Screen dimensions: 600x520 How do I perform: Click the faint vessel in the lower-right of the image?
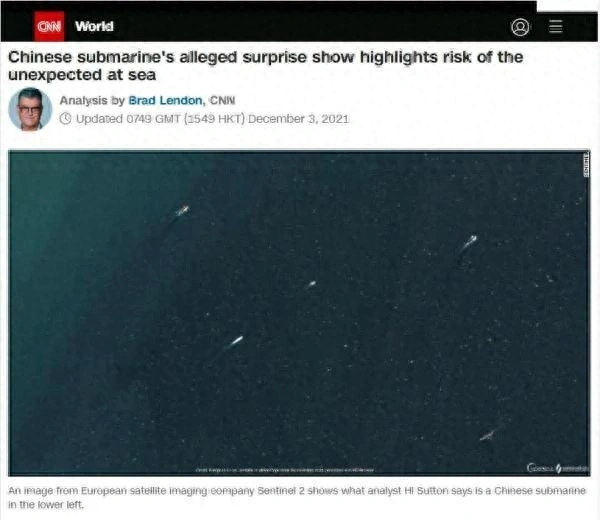[488, 435]
